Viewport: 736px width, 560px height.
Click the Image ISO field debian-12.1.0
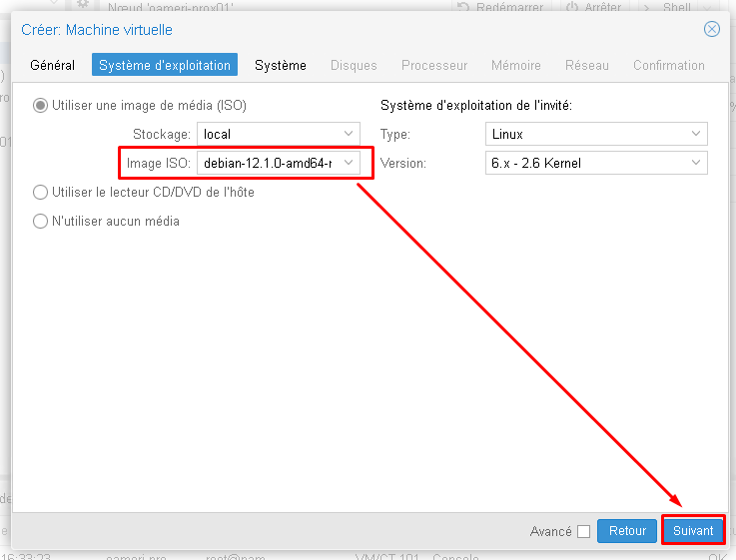click(x=279, y=163)
